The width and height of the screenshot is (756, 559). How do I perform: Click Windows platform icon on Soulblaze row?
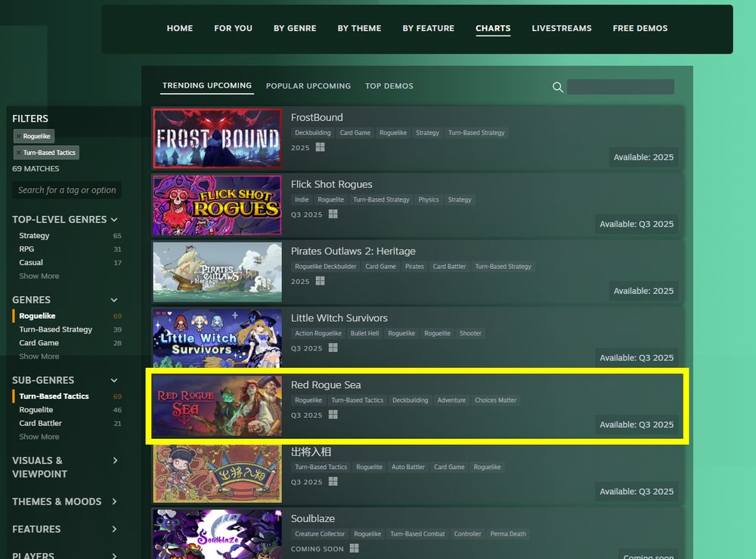point(355,548)
